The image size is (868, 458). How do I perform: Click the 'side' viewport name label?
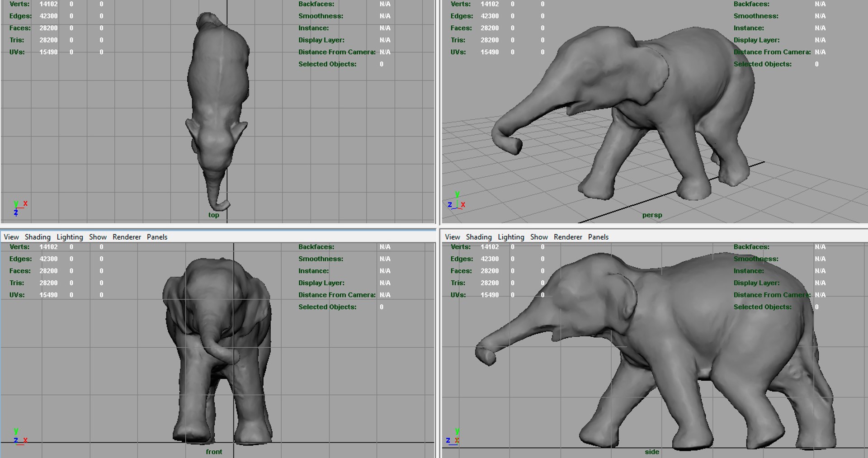coord(652,452)
